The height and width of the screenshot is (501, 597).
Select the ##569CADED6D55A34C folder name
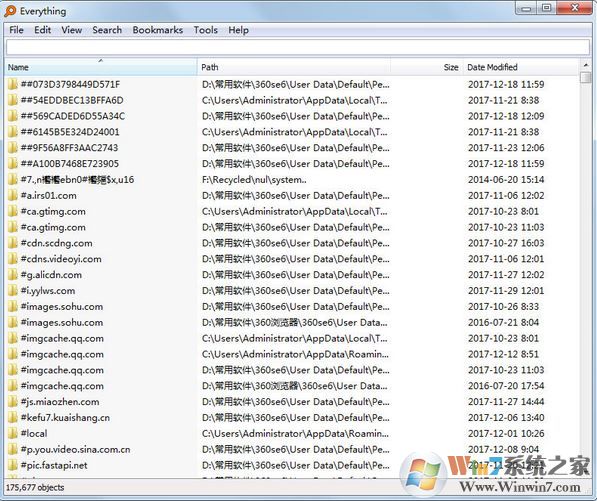73,116
